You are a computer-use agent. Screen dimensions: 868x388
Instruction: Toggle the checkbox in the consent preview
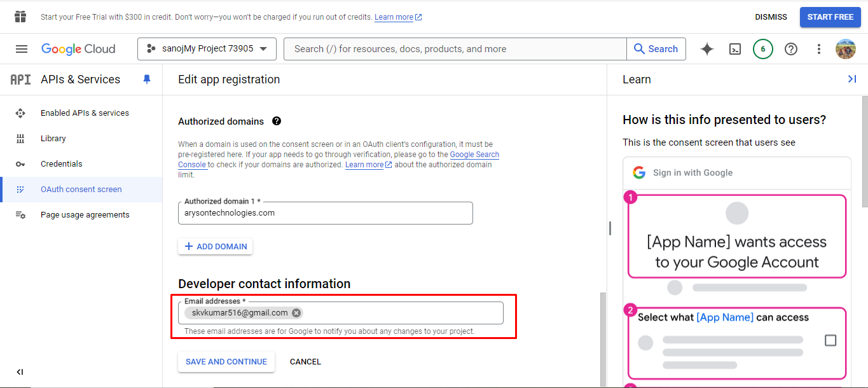click(x=830, y=340)
